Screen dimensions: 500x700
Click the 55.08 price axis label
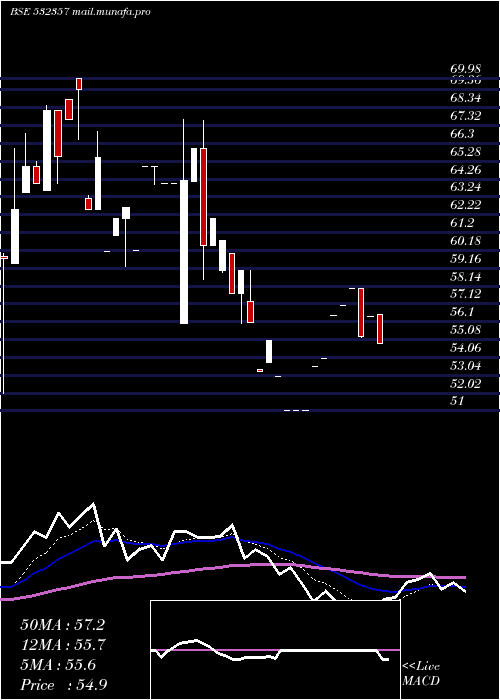(x=466, y=330)
